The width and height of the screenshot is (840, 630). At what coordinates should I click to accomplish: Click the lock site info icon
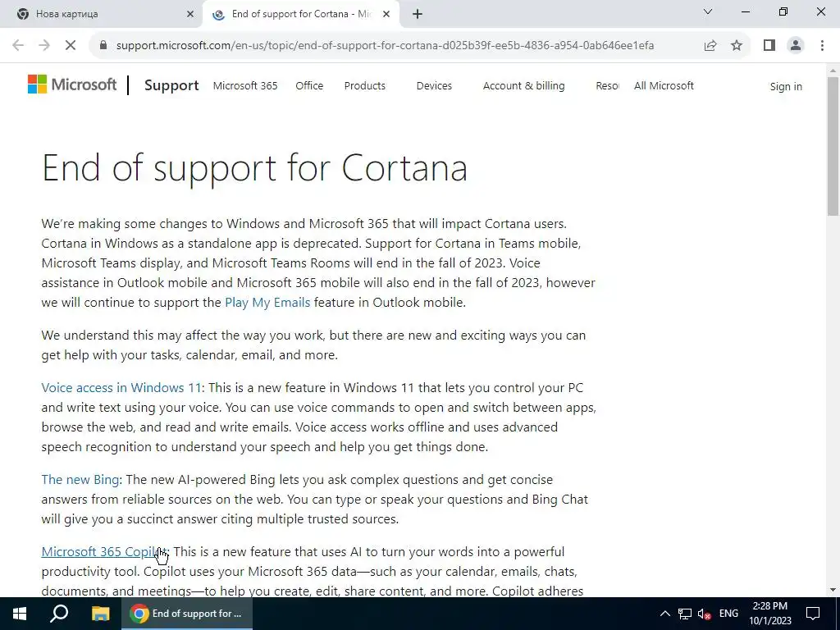tap(103, 46)
